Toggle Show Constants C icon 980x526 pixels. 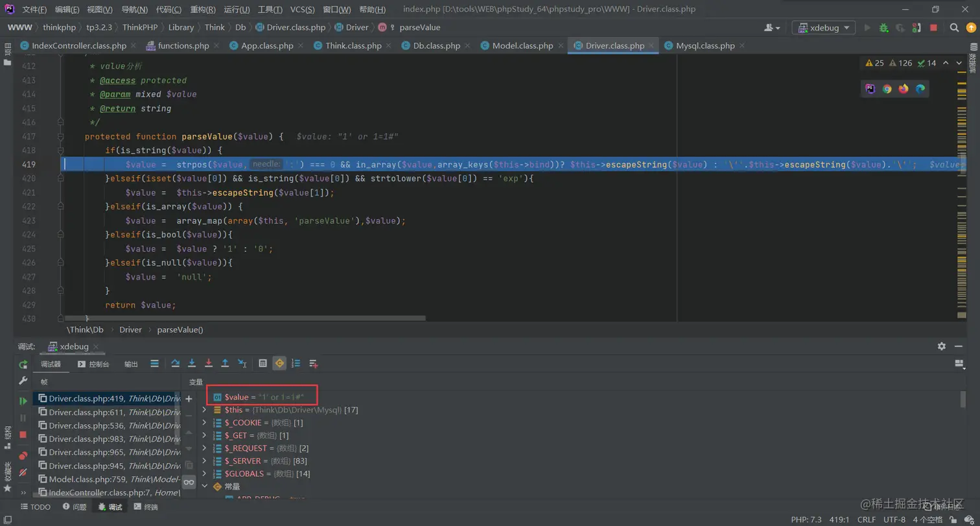pos(279,363)
